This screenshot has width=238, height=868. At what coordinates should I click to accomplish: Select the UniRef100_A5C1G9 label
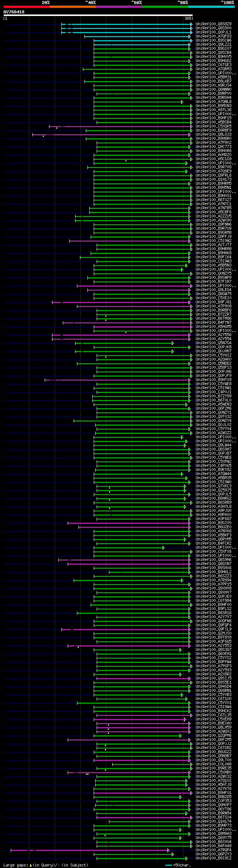pyautogui.click(x=213, y=159)
